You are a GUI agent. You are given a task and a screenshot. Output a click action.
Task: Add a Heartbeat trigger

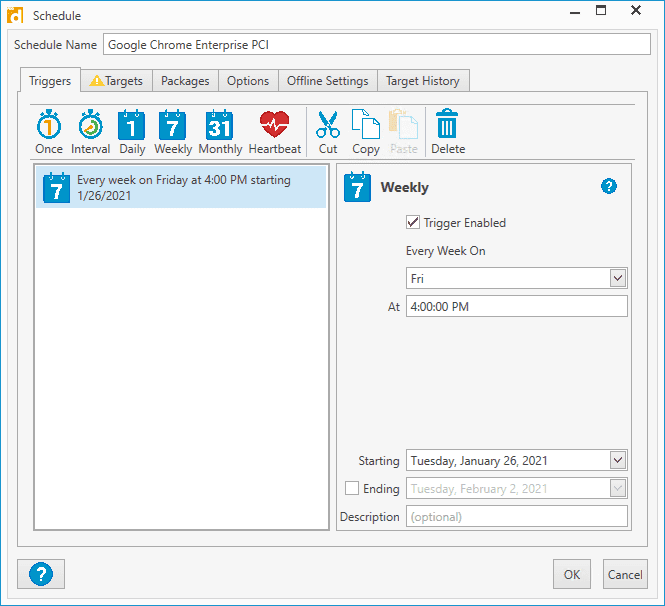coord(274,132)
